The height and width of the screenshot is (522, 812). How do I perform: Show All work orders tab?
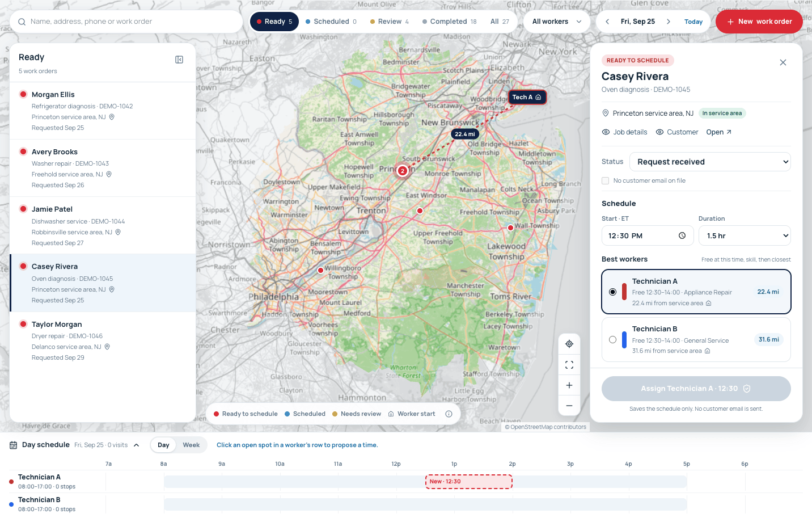pyautogui.click(x=500, y=22)
